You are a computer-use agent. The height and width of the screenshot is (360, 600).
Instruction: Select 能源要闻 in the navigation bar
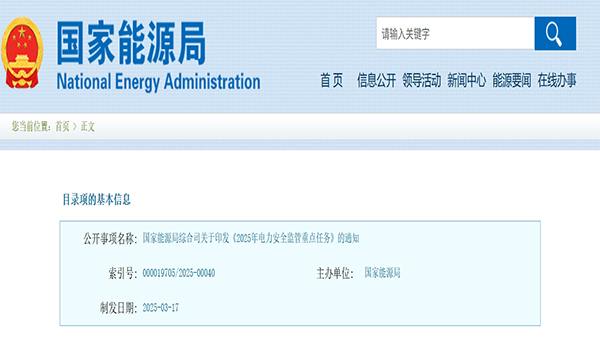click(x=512, y=80)
